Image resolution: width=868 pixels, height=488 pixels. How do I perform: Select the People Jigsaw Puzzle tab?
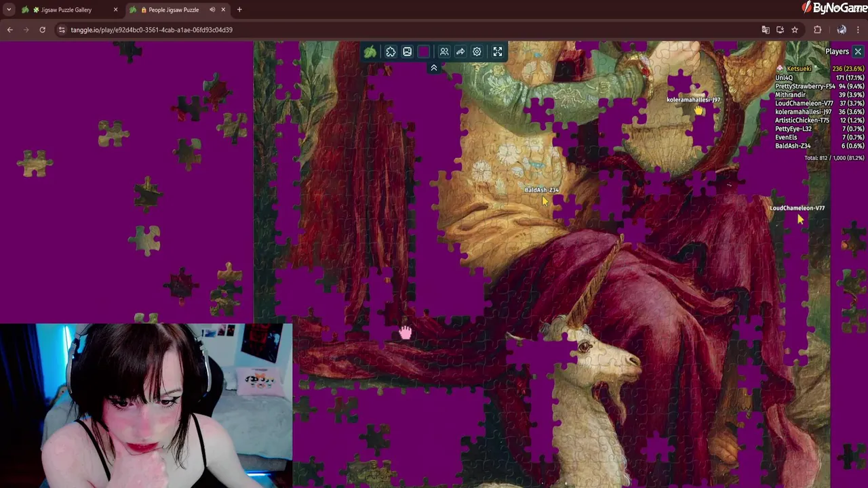point(174,9)
